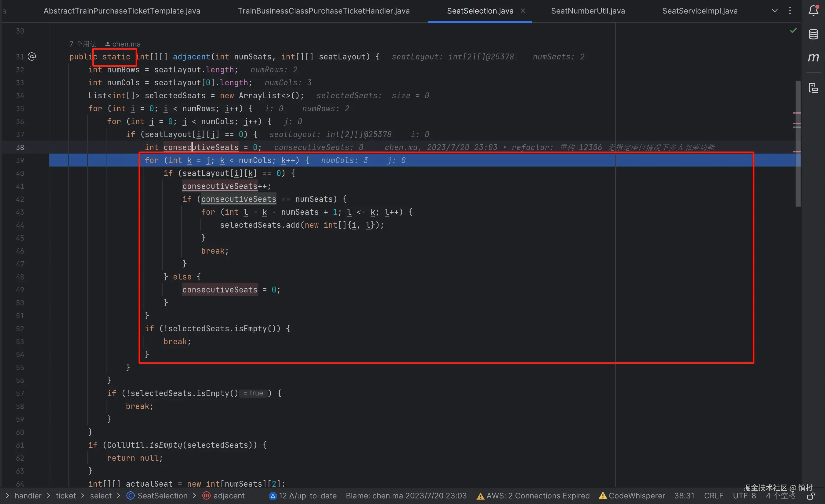Switch to AbstractTrainPurchaseTicketTemplate.java tab
Viewport: 825px width, 504px height.
[x=122, y=11]
